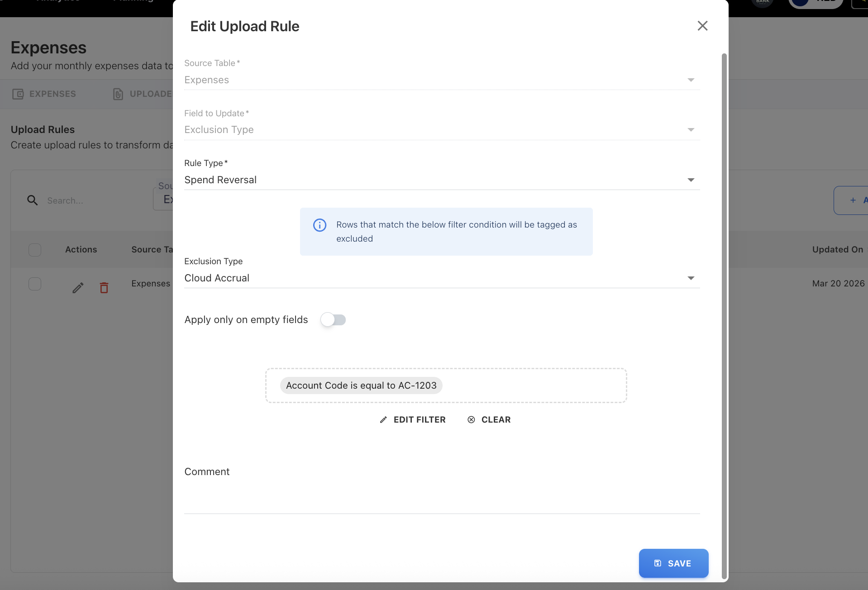Click the Expenses tab wallet icon
Viewport: 868px width, 590px height.
pos(18,94)
